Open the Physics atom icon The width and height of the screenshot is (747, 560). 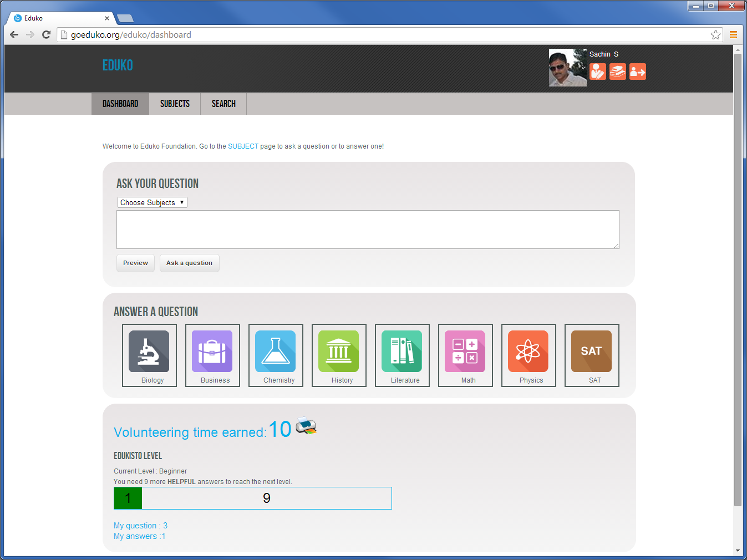pos(529,352)
